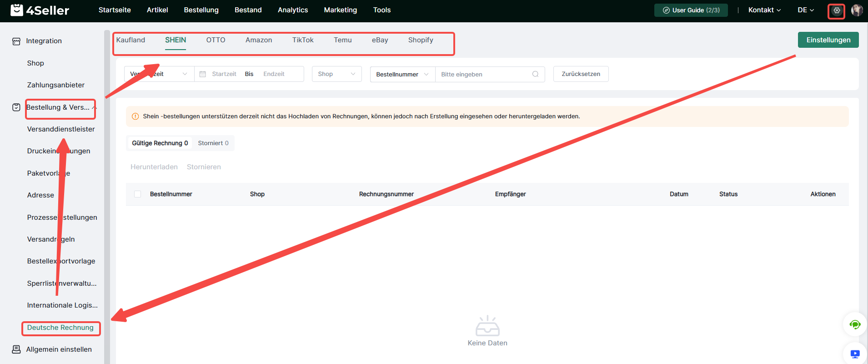Tick the select-all checkbox in table header
The image size is (868, 364).
point(137,194)
